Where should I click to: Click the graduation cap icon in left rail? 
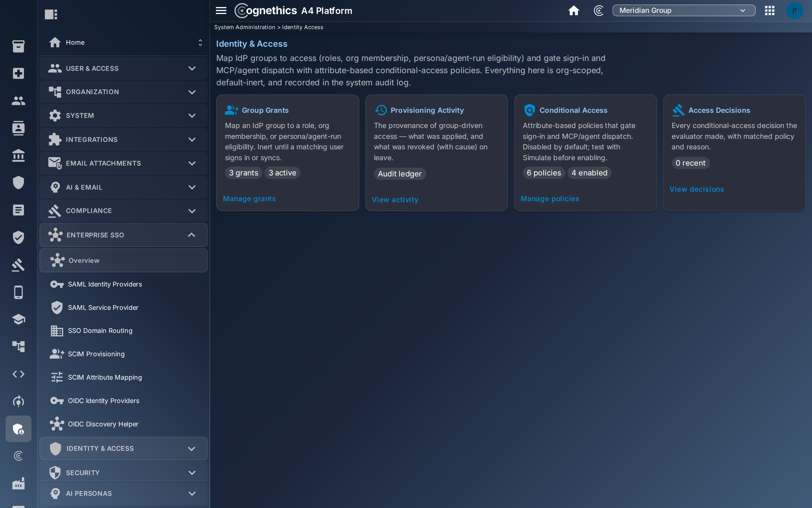coord(18,319)
